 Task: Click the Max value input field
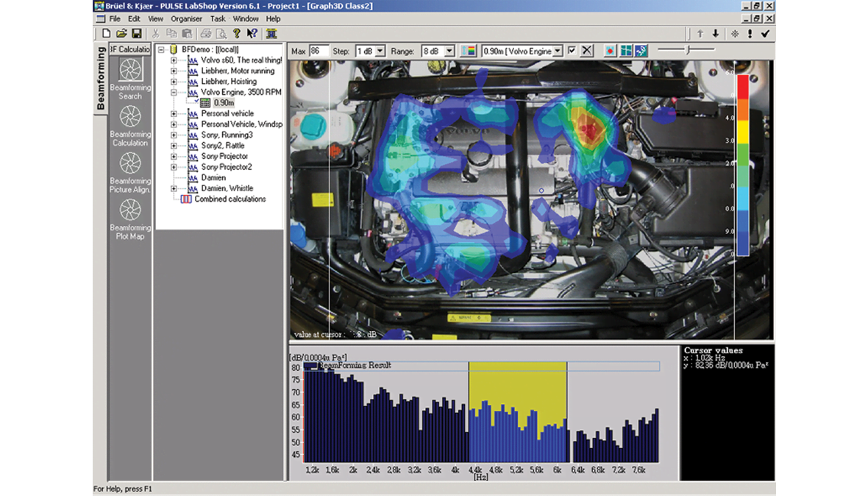coord(319,51)
